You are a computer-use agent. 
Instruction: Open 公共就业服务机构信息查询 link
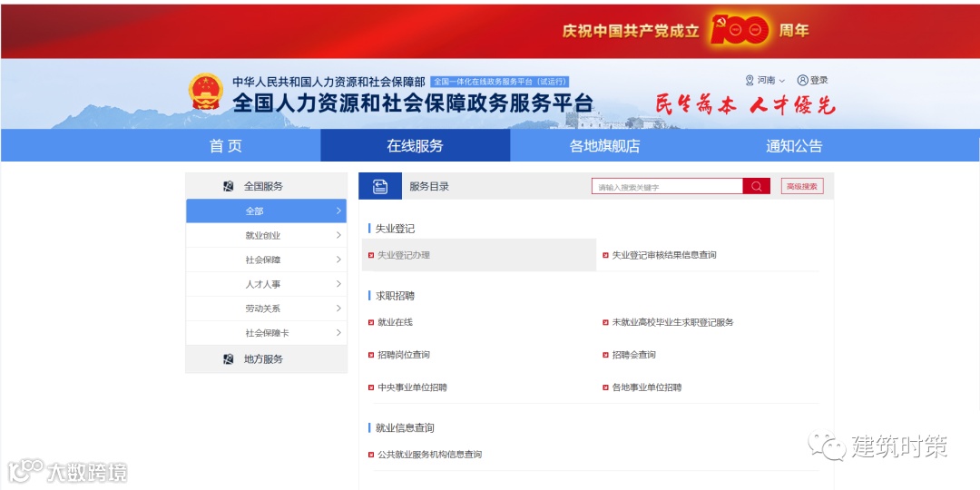pos(430,455)
